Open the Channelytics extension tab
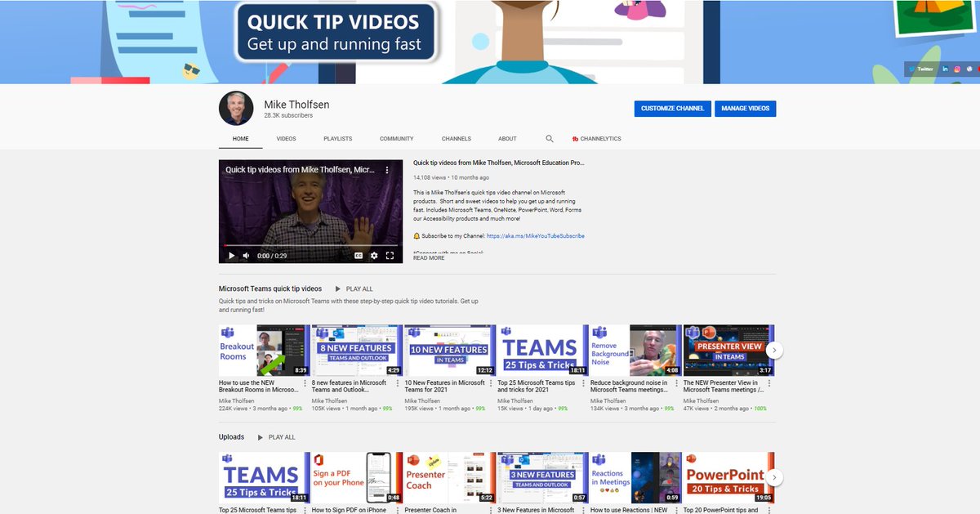980x514 pixels. click(597, 139)
